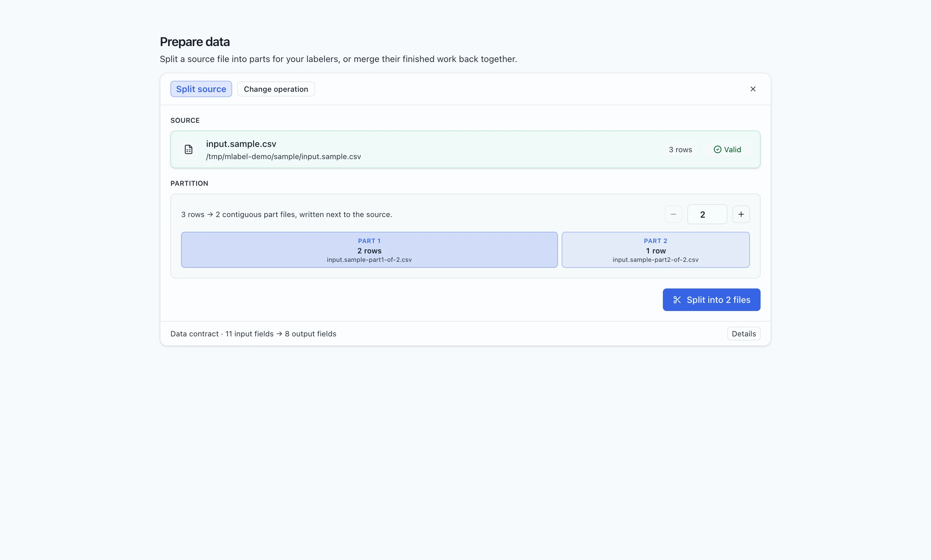Click the Prepare data heading
931x560 pixels.
tap(195, 42)
